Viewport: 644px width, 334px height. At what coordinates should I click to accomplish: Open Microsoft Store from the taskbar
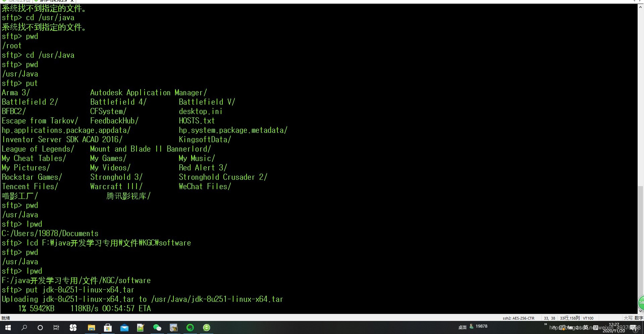click(108, 328)
